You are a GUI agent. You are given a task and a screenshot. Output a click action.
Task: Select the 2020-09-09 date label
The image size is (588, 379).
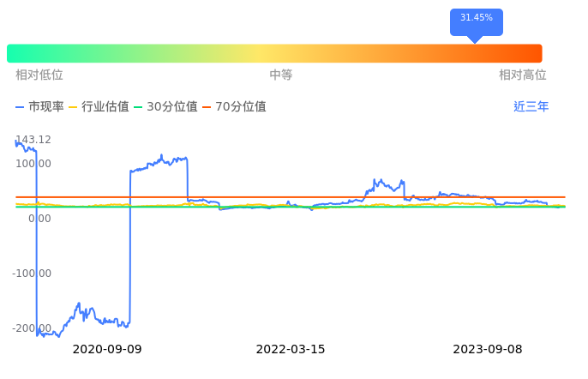pos(107,350)
